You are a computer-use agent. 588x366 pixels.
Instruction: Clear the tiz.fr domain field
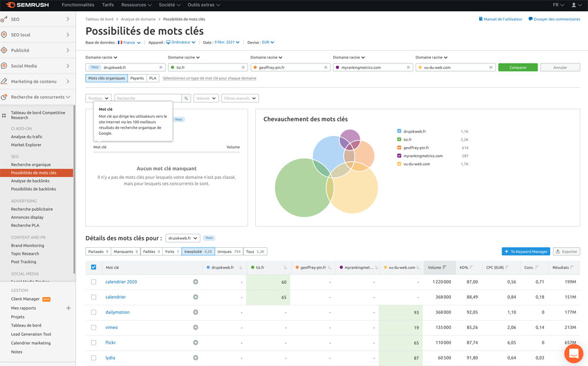243,68
